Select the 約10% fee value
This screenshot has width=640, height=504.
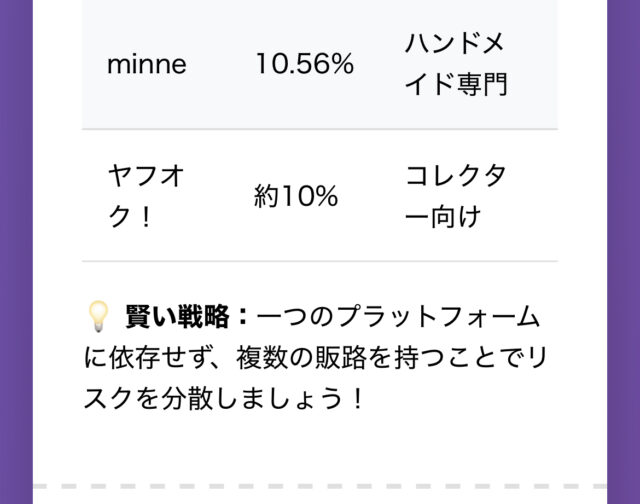click(x=296, y=197)
